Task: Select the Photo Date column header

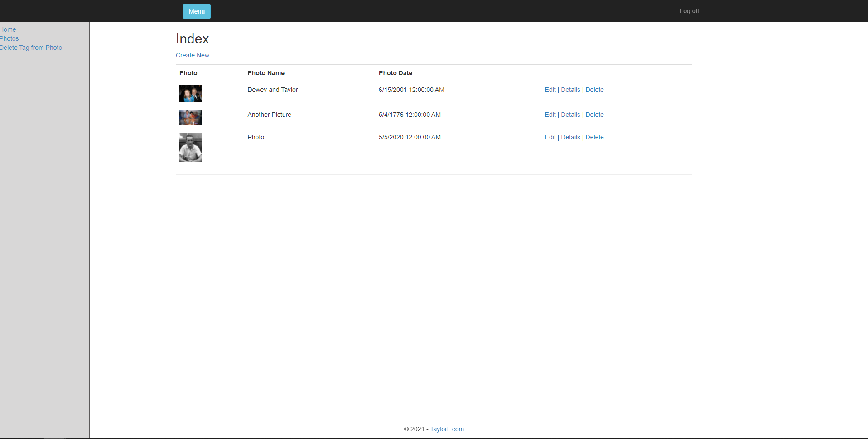Action: coord(395,73)
